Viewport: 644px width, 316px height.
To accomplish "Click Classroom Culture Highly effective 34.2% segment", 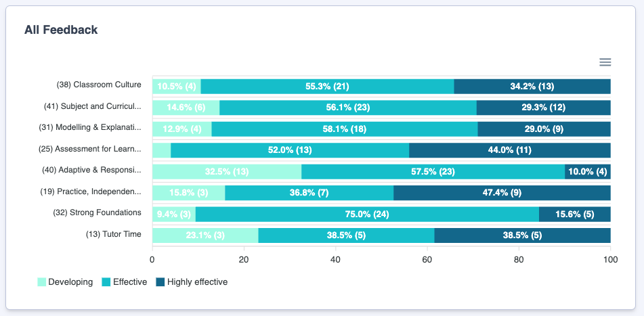I will point(532,86).
